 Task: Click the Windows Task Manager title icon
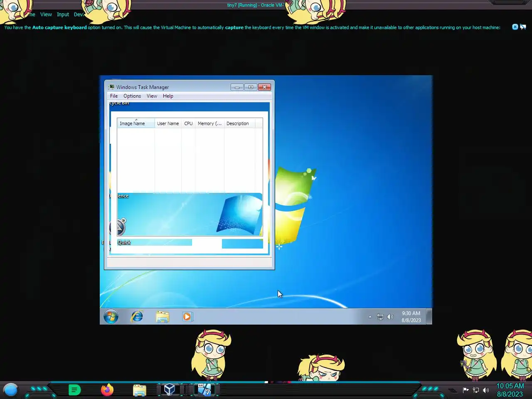pos(111,87)
